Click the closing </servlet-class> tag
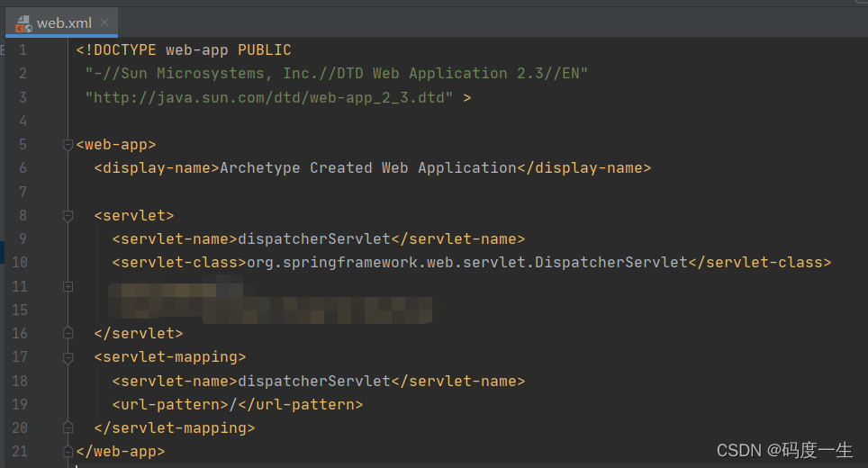Image resolution: width=868 pixels, height=468 pixels. (x=760, y=262)
